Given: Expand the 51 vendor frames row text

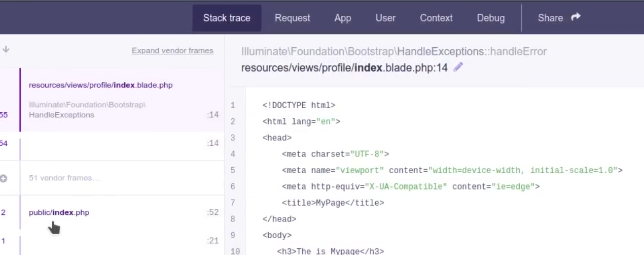Looking at the screenshot, I should pos(64,178).
